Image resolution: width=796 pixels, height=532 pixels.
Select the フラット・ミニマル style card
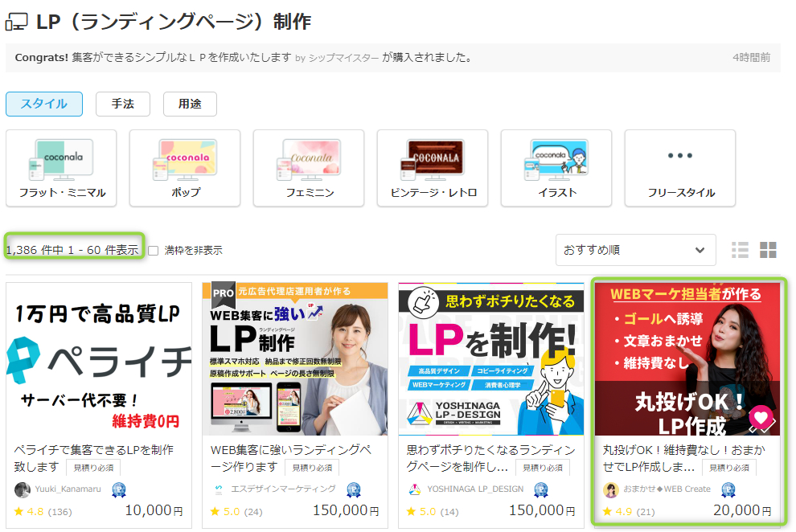[x=61, y=169]
